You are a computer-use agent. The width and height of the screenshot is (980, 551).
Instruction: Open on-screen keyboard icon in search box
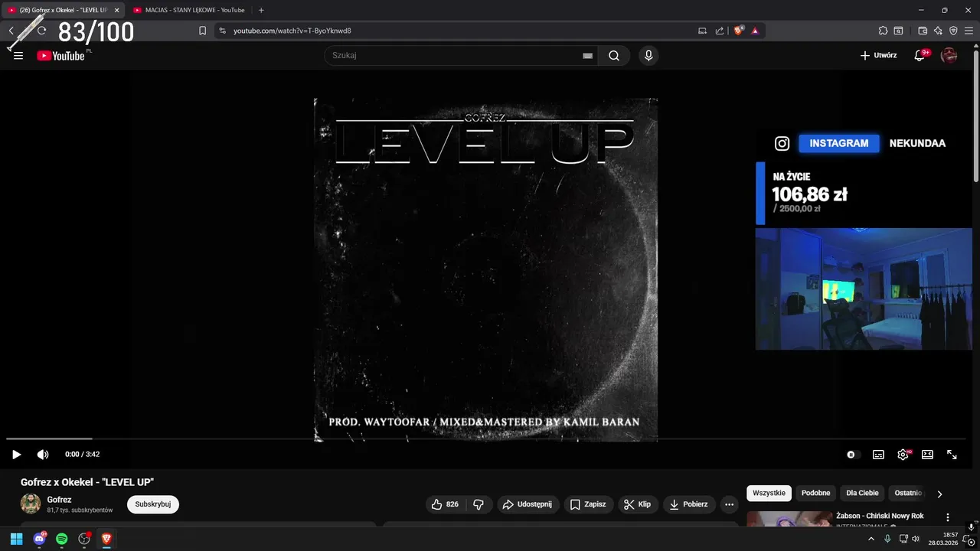coord(587,56)
